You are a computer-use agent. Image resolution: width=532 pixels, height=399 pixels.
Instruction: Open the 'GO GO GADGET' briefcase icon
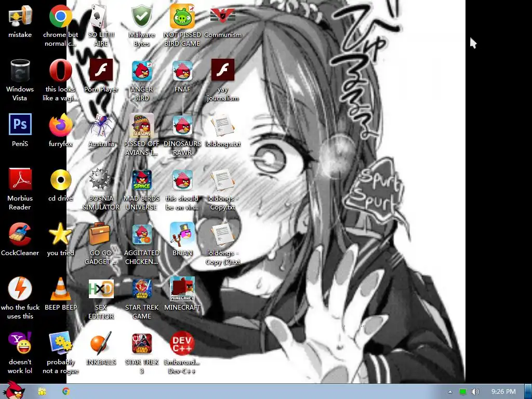tap(100, 233)
